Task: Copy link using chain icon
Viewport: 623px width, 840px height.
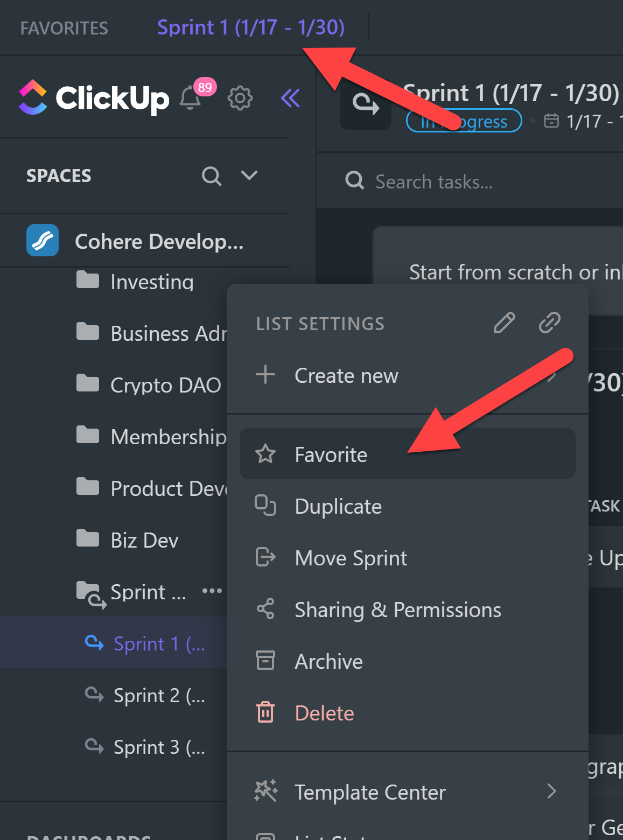Action: click(549, 323)
